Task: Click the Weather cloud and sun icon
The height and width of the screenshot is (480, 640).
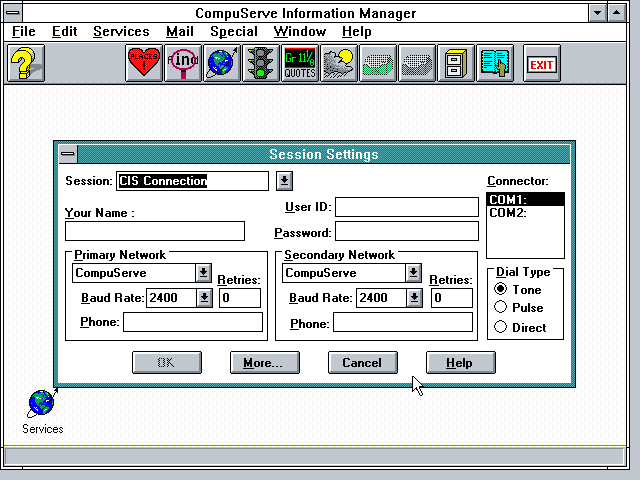Action: tap(339, 63)
